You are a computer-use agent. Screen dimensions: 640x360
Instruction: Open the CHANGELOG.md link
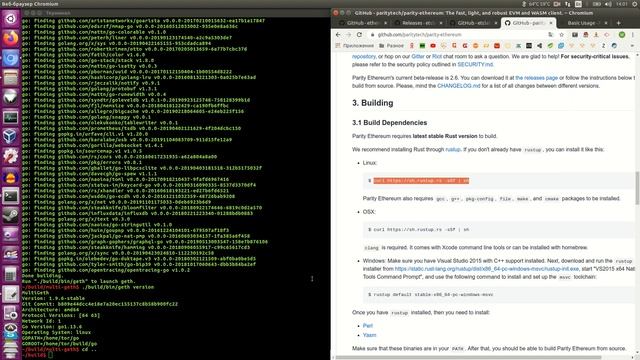458,86
